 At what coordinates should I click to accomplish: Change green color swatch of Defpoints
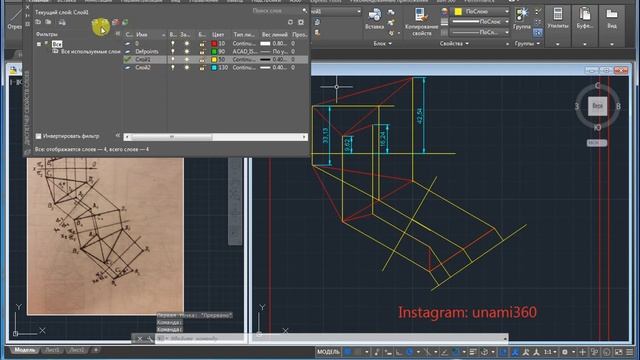tap(214, 51)
